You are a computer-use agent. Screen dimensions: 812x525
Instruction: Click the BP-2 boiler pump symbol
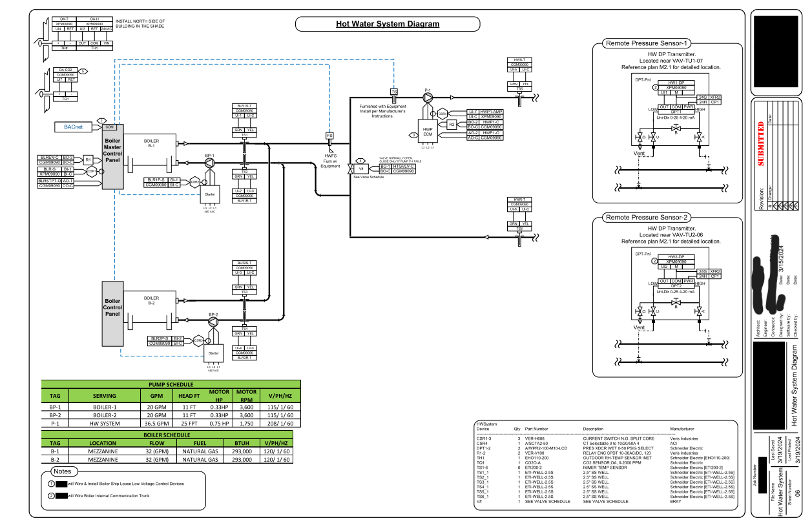pos(214,322)
